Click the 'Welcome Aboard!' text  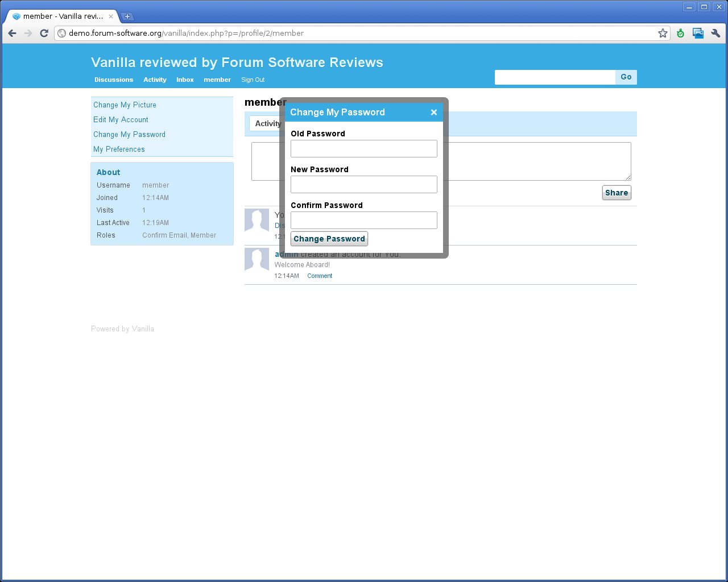pyautogui.click(x=302, y=265)
